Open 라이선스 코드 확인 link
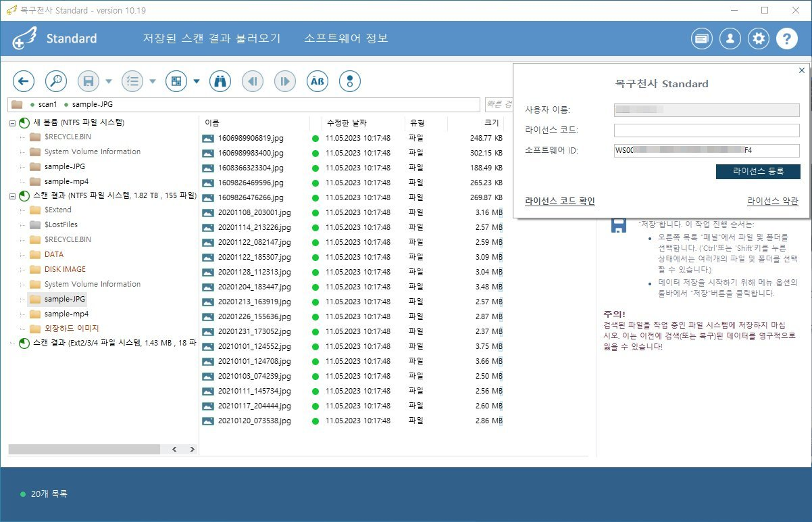This screenshot has height=522, width=812. pos(560,201)
